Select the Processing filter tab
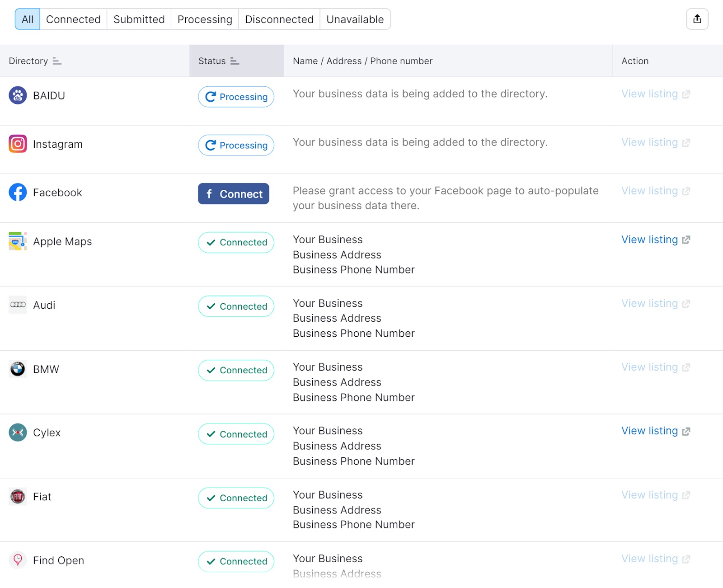 [205, 19]
